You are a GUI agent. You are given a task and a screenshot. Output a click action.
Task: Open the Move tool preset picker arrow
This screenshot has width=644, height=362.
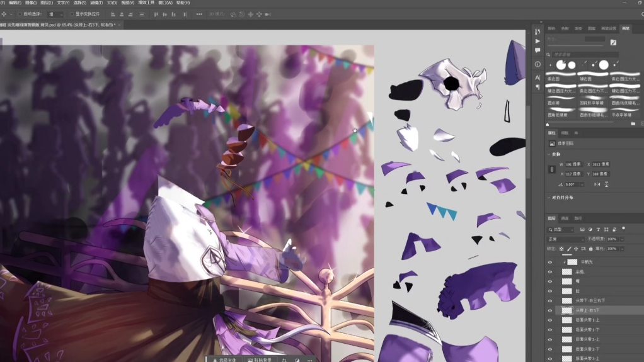pyautogui.click(x=11, y=14)
